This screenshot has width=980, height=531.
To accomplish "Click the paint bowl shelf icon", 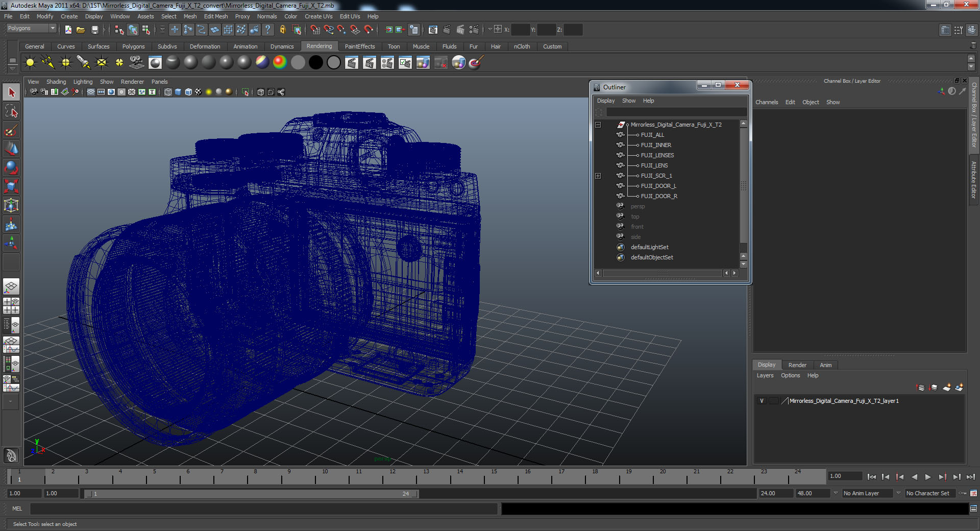I will pyautogui.click(x=476, y=62).
